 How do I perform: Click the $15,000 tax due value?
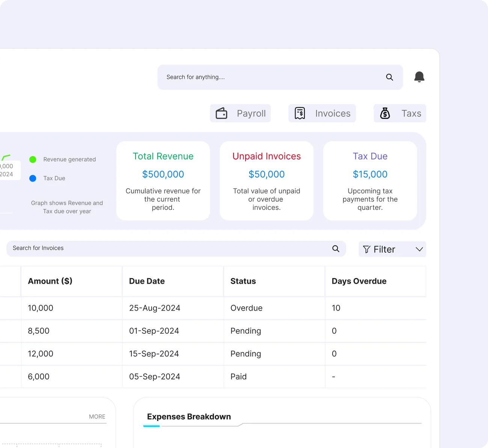(370, 174)
